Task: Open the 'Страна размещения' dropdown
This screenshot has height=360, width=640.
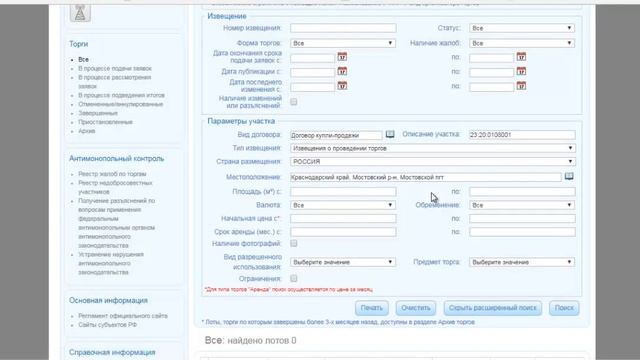Action: point(433,162)
